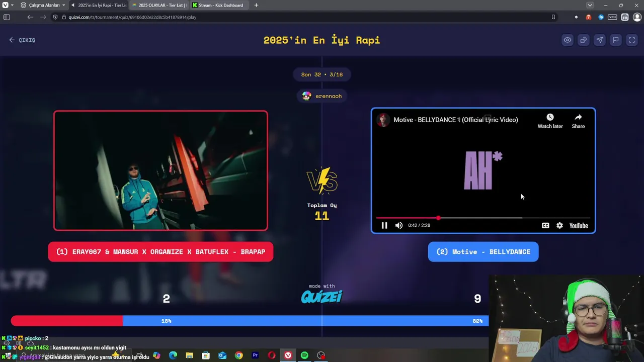Click the Shazam extension icon

601,17
